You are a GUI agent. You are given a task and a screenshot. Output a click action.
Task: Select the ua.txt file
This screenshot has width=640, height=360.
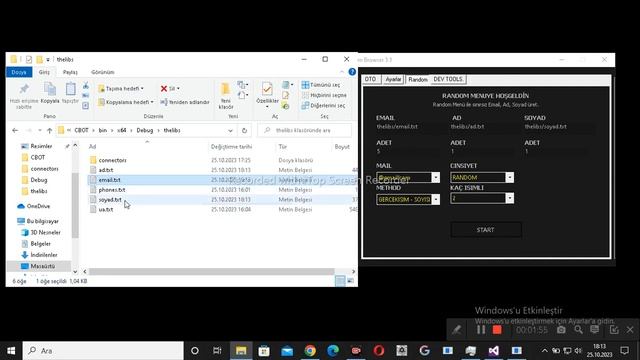(106, 209)
